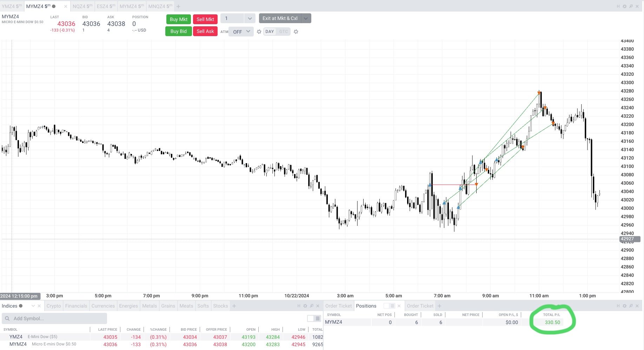Screen dimensions: 644x350
Task: Focus the order quantity field showing 1
Action: 232,18
